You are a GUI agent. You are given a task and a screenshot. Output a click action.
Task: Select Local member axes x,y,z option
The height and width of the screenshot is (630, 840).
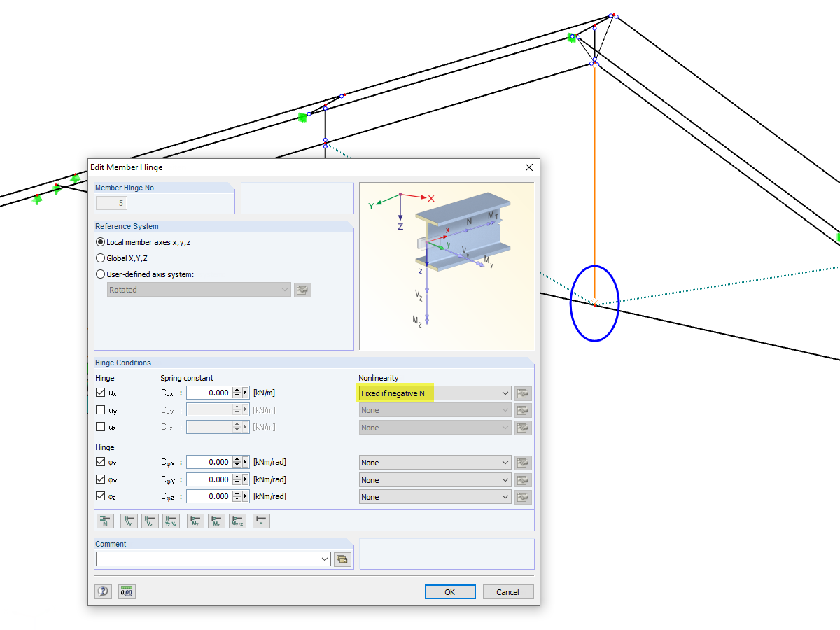[143, 242]
